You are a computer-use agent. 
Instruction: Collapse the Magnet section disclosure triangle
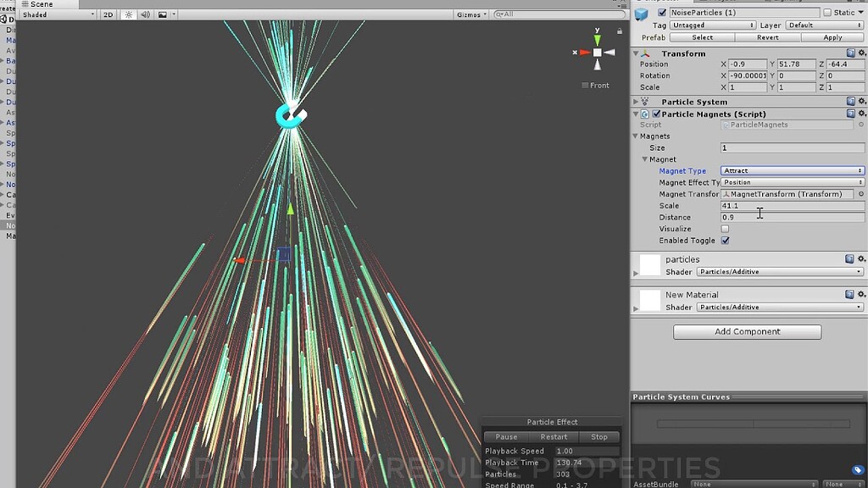point(644,158)
